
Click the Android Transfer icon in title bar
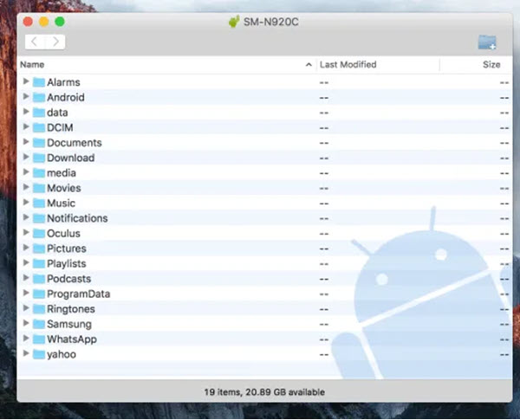(x=231, y=21)
